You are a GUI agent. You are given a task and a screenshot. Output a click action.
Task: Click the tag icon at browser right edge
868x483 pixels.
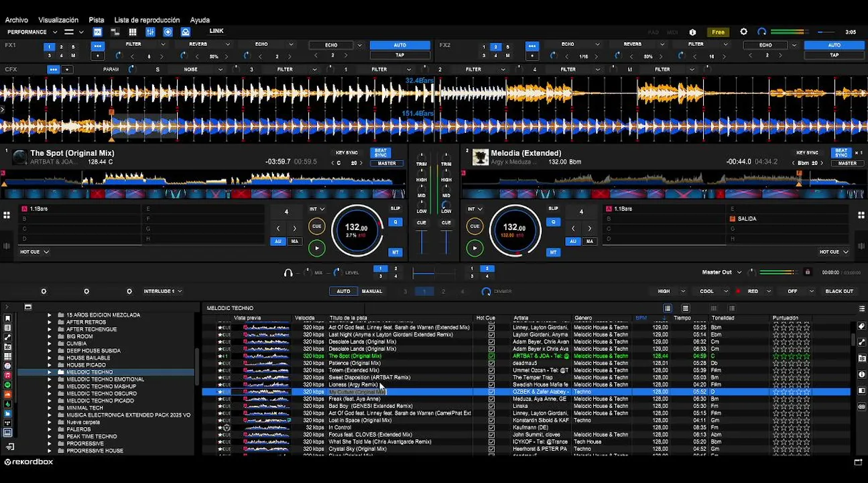(862, 326)
